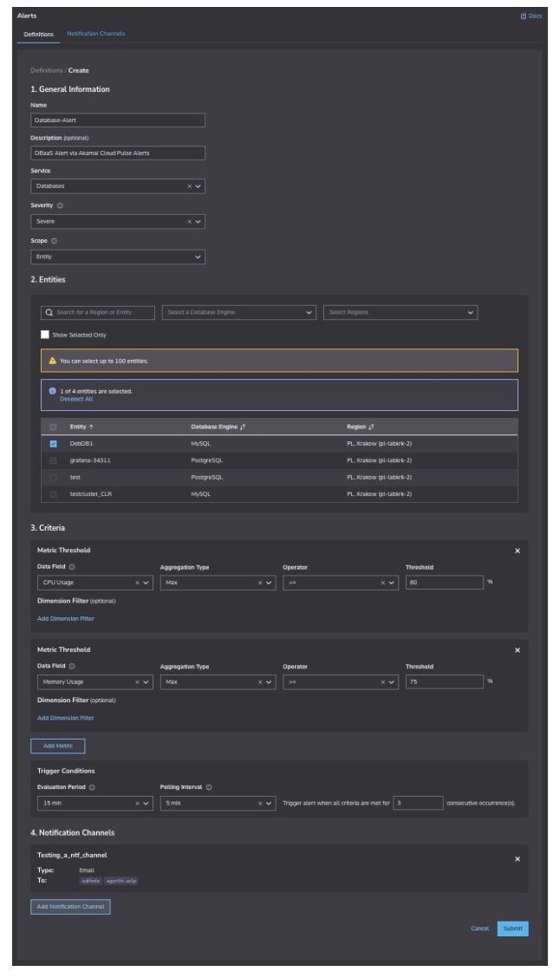Open the Evaluation Period dropdown
The width and height of the screenshot is (560, 978).
coord(146,804)
